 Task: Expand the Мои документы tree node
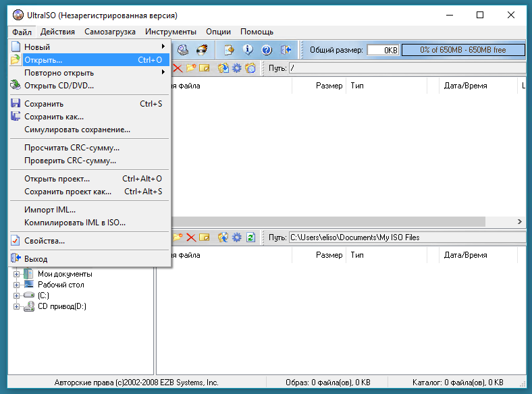16,274
